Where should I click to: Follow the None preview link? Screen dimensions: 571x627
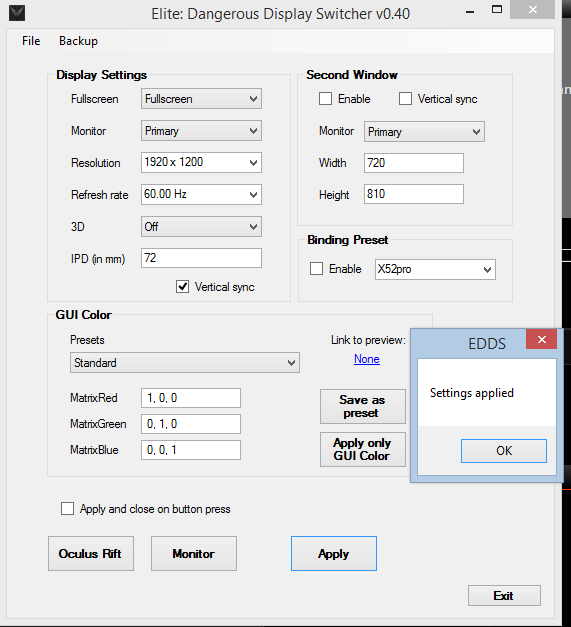click(367, 359)
